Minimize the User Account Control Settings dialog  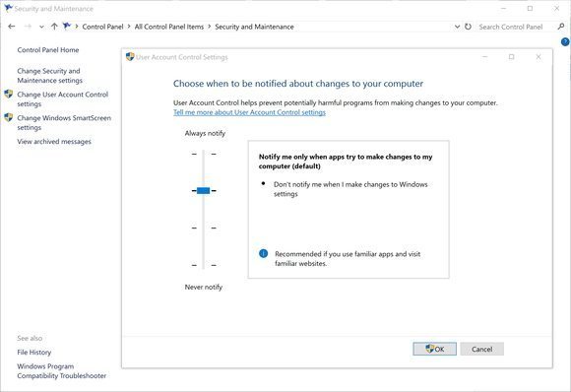point(484,57)
